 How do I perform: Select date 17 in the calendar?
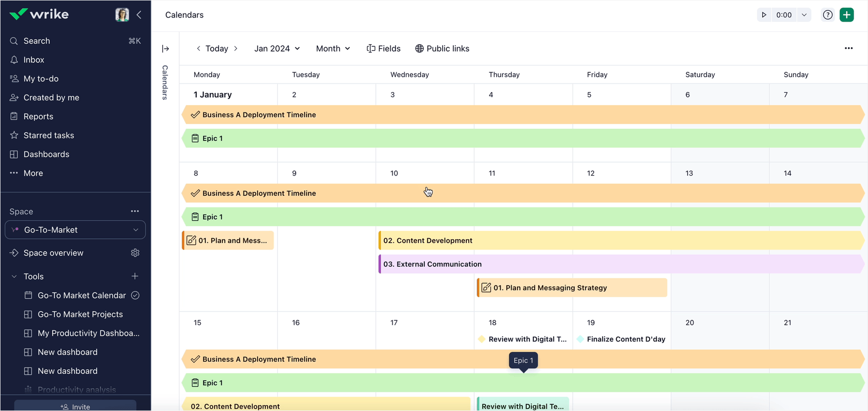394,323
